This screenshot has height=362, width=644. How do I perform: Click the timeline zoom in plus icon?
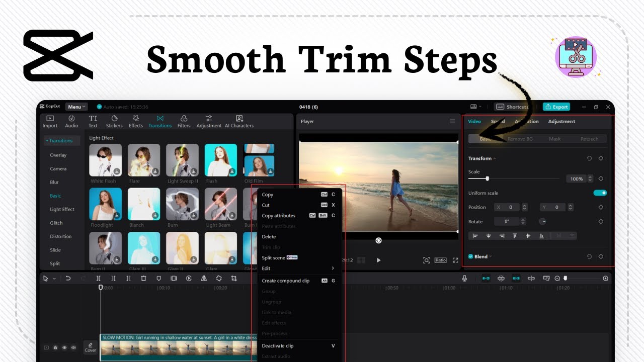click(x=605, y=278)
